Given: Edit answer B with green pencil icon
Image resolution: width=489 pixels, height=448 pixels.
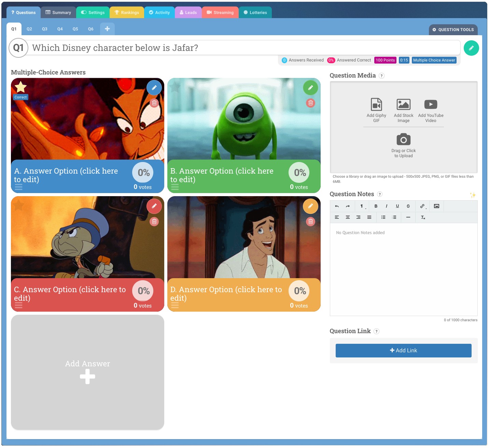Looking at the screenshot, I should (310, 88).
